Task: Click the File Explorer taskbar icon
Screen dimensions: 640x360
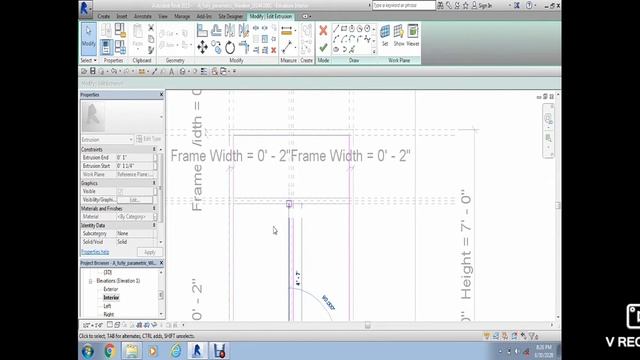Action: (131, 351)
